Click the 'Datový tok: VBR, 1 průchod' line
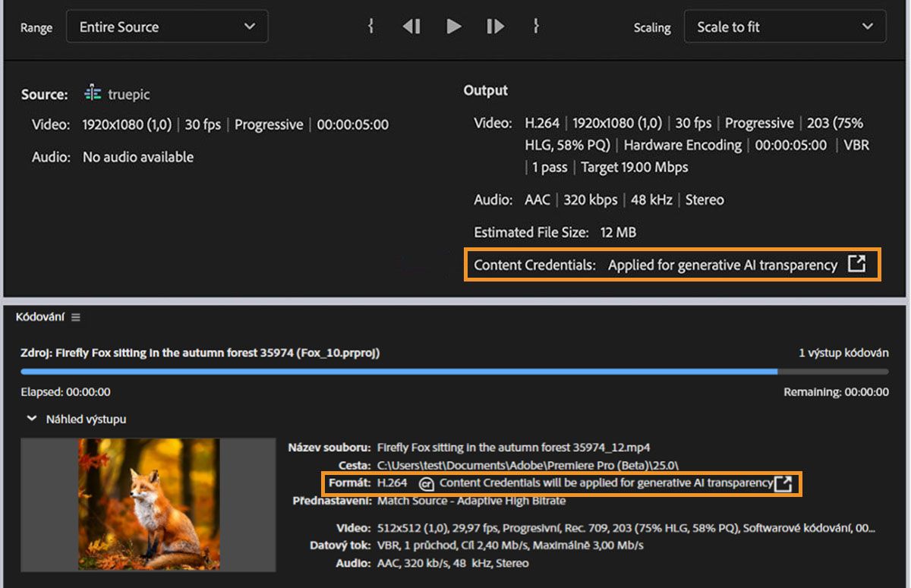911x588 pixels. click(x=477, y=545)
